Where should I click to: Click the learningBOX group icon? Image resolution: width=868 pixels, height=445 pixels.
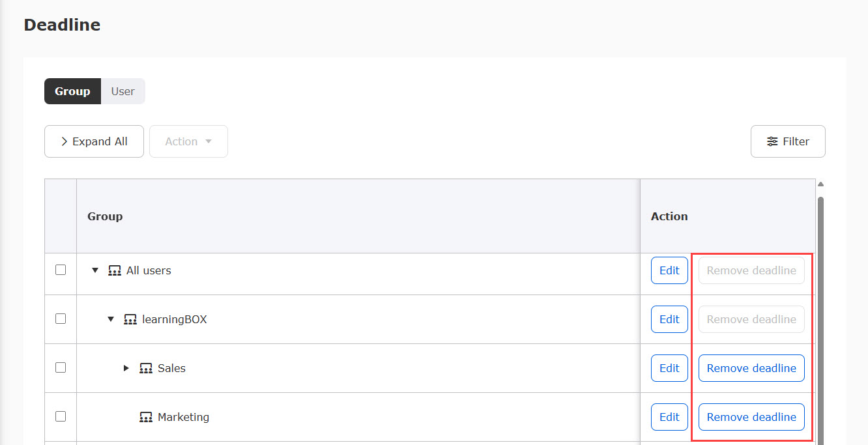coord(130,319)
